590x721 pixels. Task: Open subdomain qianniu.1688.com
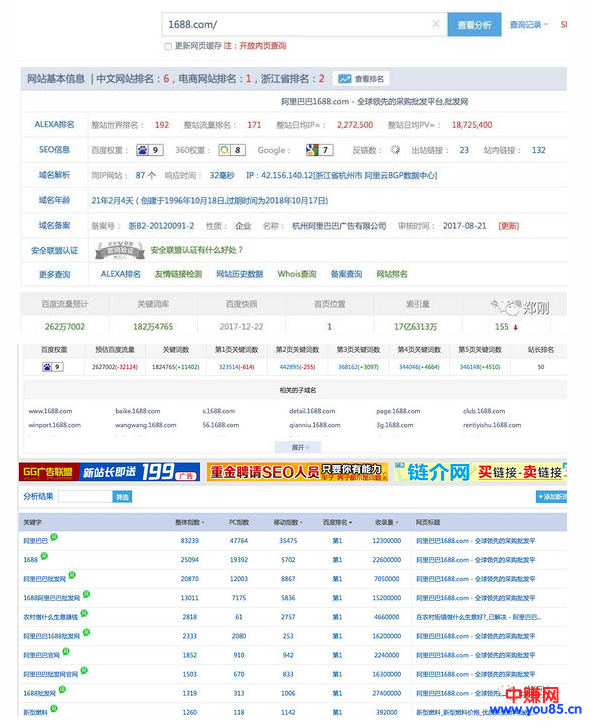tap(315, 425)
